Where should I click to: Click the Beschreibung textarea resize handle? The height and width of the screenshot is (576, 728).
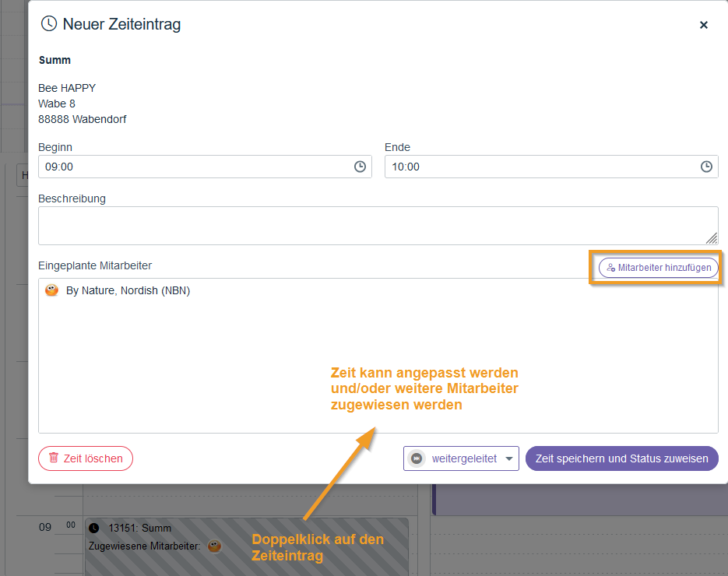(712, 238)
